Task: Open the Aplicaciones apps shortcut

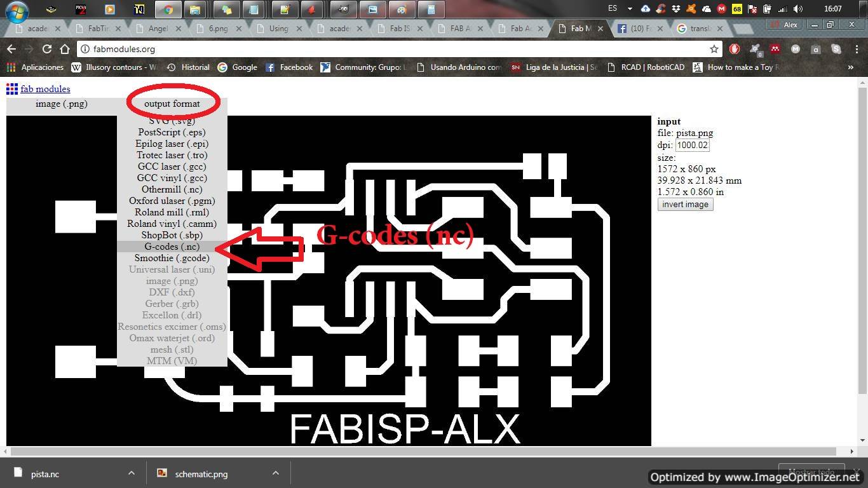Action: tap(35, 67)
